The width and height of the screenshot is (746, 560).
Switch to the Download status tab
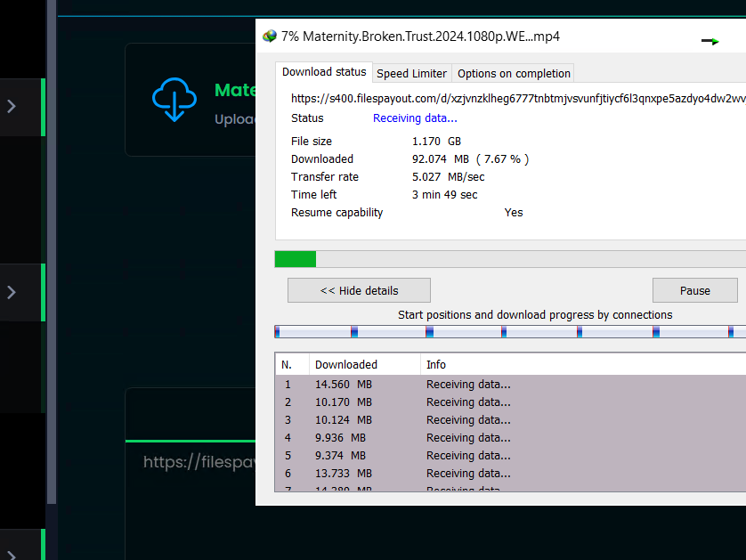click(324, 72)
